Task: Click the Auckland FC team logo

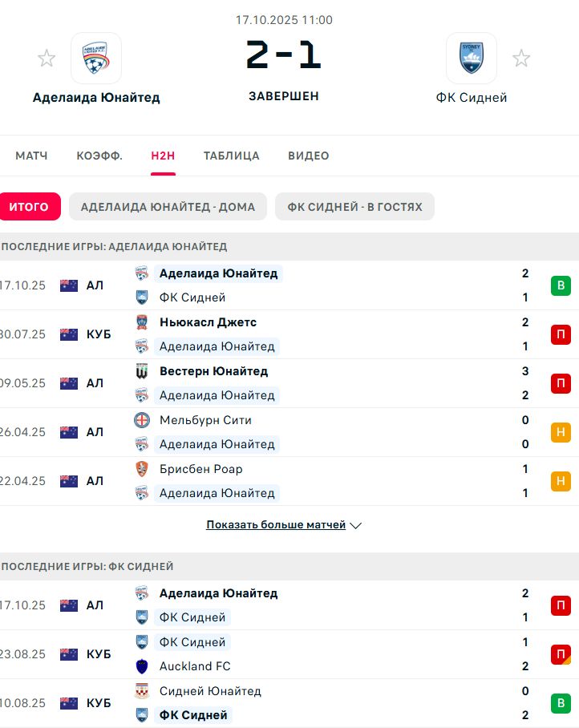Action: point(142,666)
